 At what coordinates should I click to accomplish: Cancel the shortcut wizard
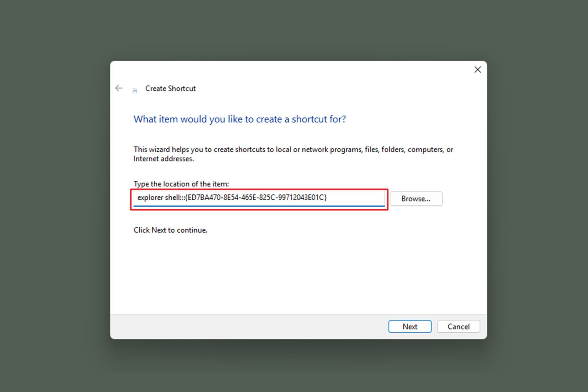pyautogui.click(x=458, y=326)
